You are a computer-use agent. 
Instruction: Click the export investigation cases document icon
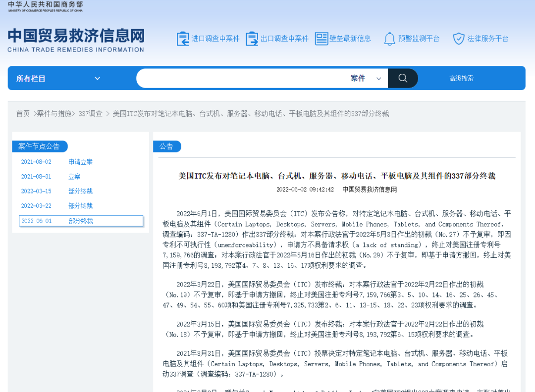pyautogui.click(x=252, y=39)
